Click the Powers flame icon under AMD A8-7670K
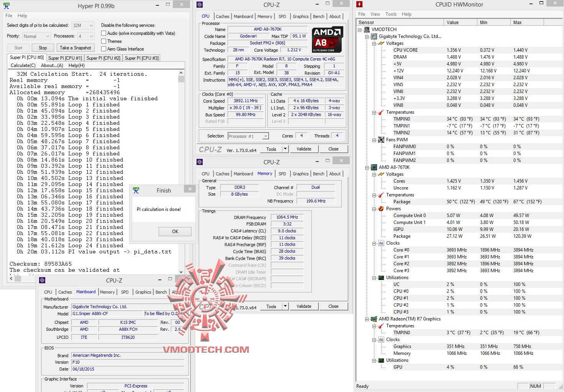Image resolution: width=564 pixels, height=392 pixels. pyautogui.click(x=381, y=209)
